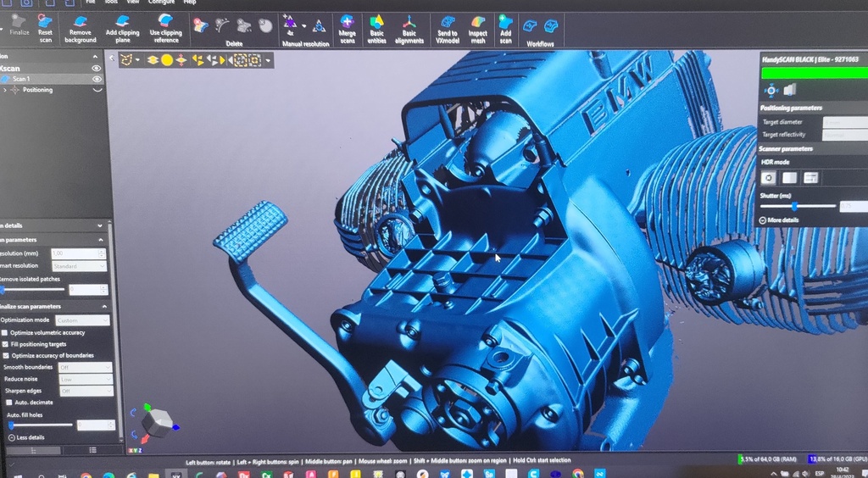
Task: Open the Optimization mode dropdown
Action: (x=82, y=320)
